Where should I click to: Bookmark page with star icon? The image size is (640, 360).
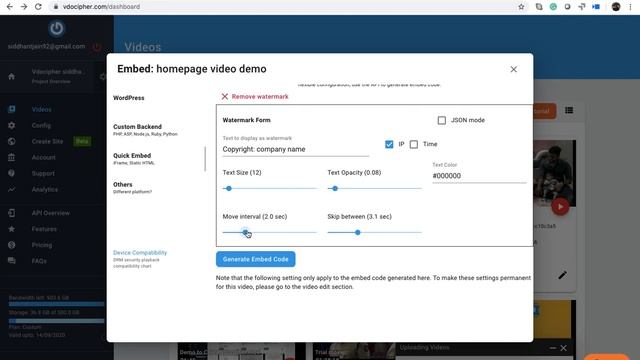521,7
